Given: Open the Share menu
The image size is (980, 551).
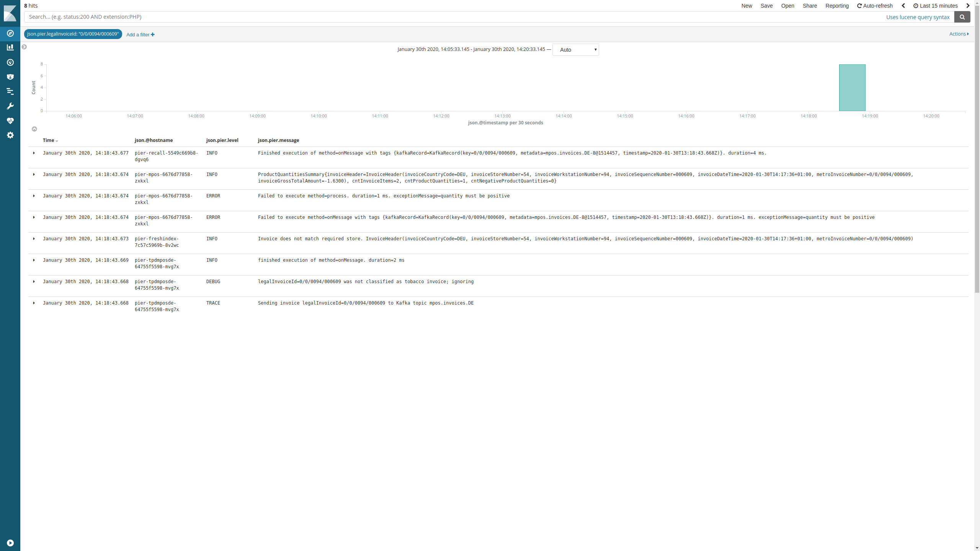Looking at the screenshot, I should click(x=810, y=6).
